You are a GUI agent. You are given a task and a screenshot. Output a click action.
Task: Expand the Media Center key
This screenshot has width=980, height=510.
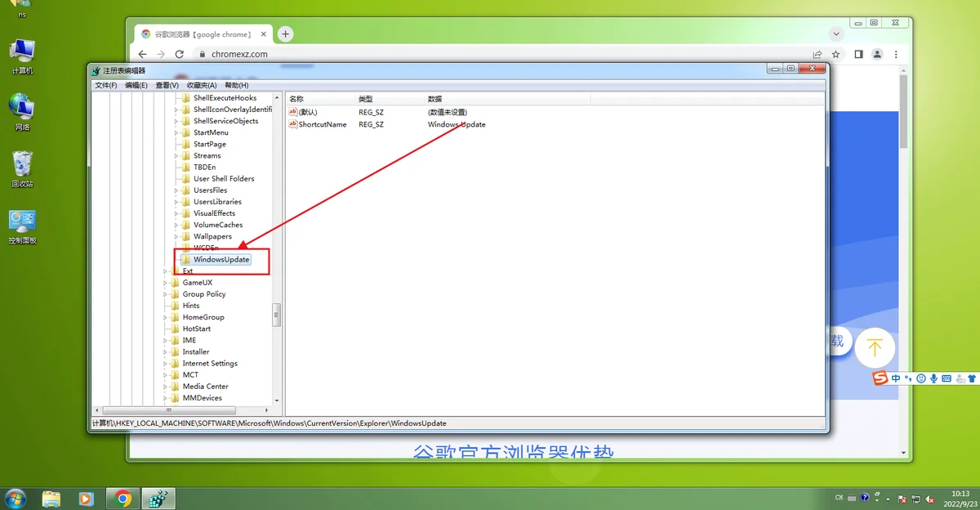(165, 387)
